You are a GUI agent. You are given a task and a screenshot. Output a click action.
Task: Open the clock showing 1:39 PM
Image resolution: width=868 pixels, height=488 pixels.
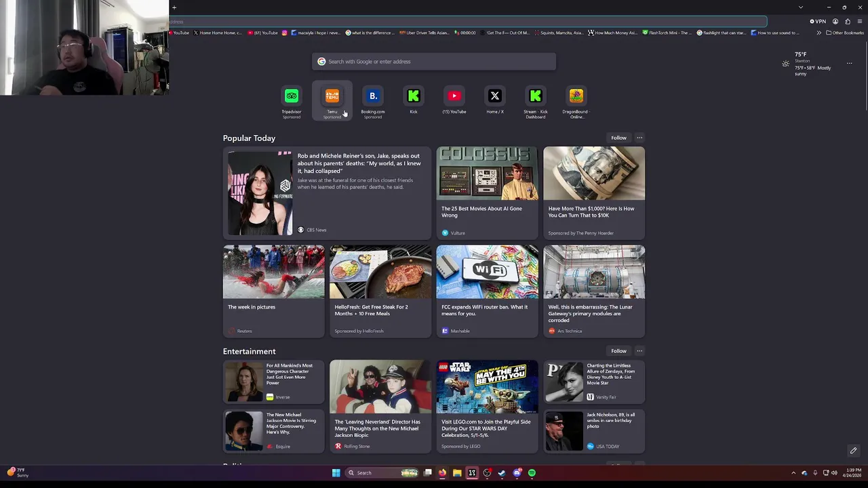click(852, 473)
